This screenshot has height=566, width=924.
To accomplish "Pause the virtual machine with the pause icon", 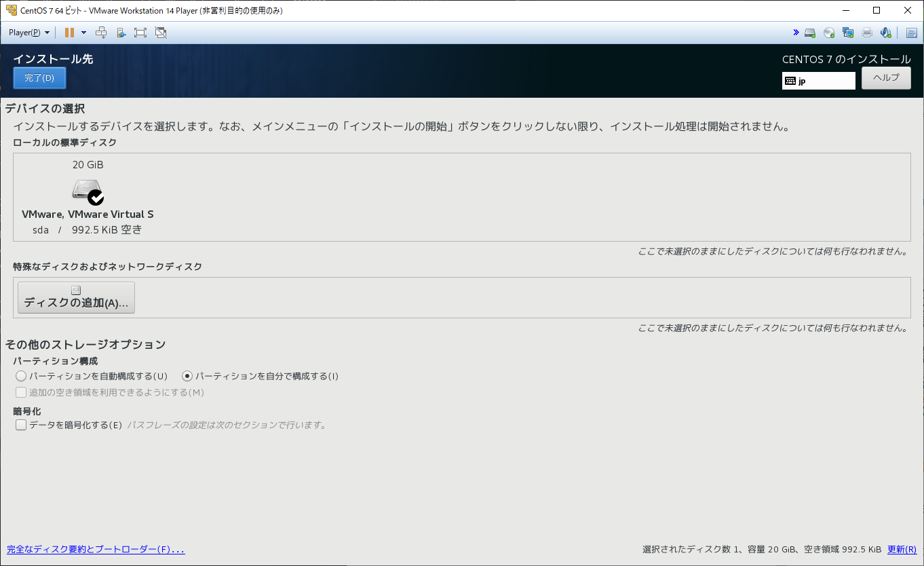I will tap(69, 33).
